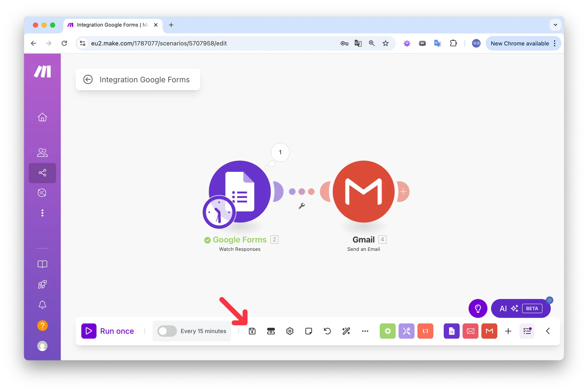Click the Translate page icon in address bar
The image size is (588, 392).
358,43
